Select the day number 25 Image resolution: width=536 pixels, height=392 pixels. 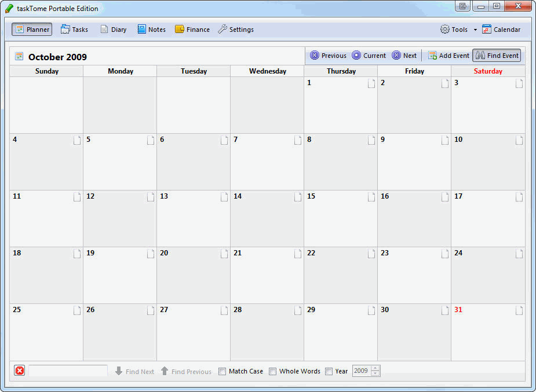pyautogui.click(x=17, y=310)
